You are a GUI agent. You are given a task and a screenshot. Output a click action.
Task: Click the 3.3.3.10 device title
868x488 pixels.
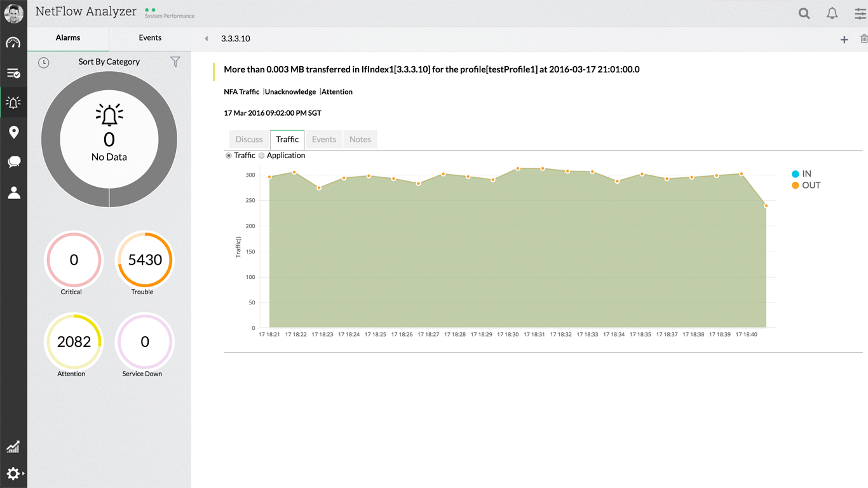(236, 39)
